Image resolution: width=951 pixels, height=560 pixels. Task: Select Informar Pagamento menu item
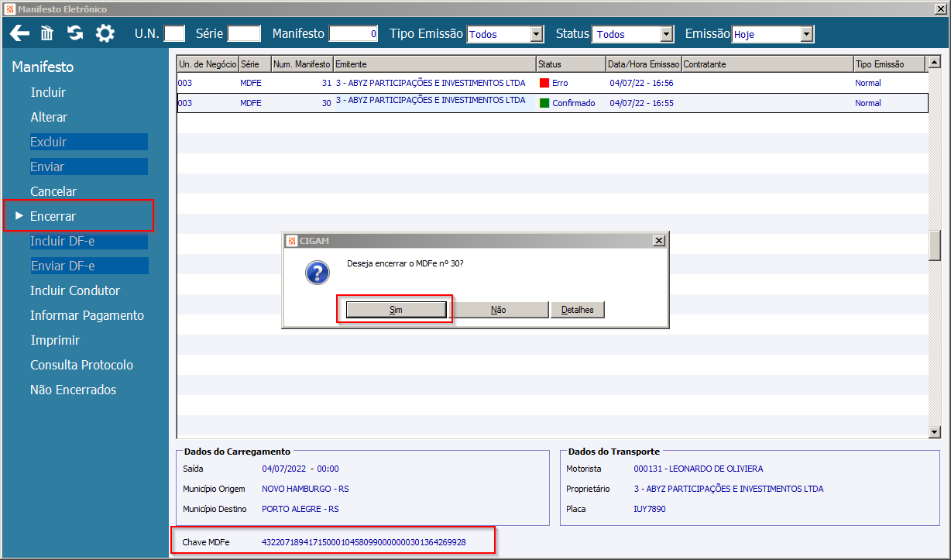tap(88, 315)
